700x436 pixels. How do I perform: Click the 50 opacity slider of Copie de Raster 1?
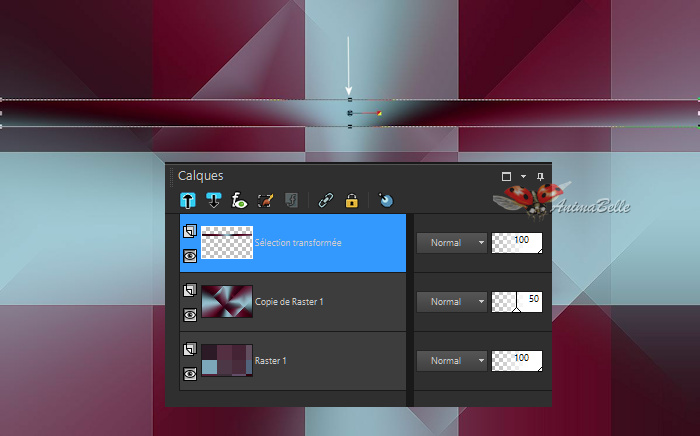click(517, 302)
